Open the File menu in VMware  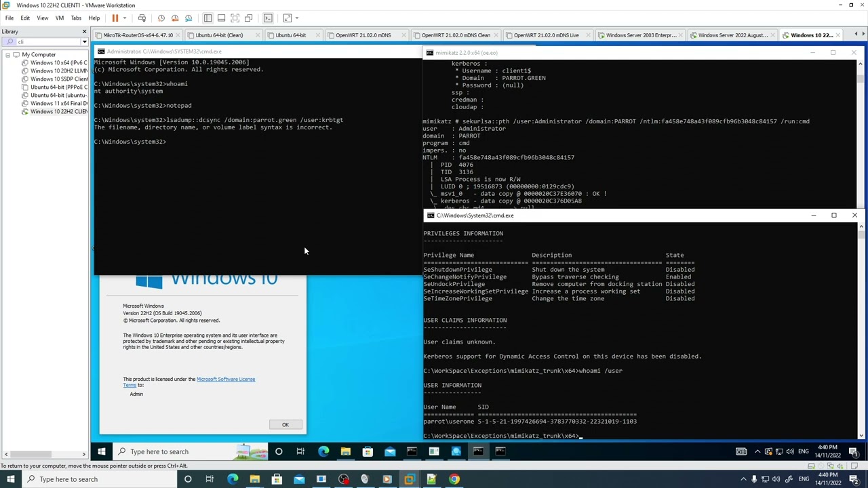pos(9,18)
